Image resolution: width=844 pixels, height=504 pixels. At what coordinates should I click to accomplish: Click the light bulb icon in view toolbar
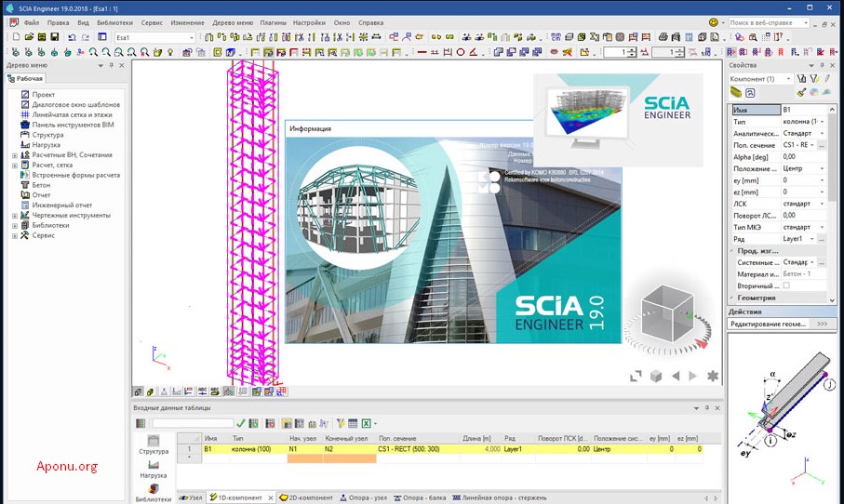pyautogui.click(x=170, y=52)
